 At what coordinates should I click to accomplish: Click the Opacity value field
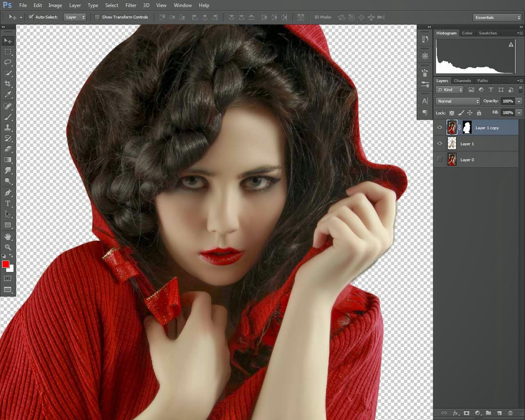[x=508, y=101]
